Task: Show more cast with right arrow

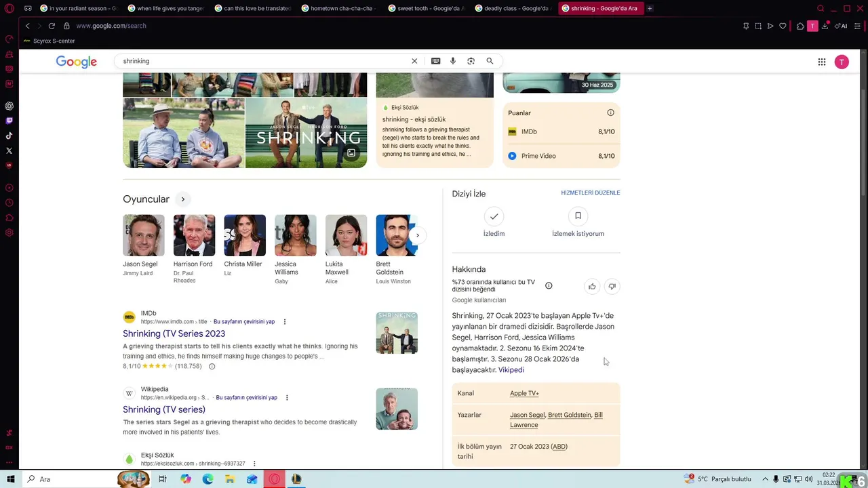Action: tap(417, 235)
